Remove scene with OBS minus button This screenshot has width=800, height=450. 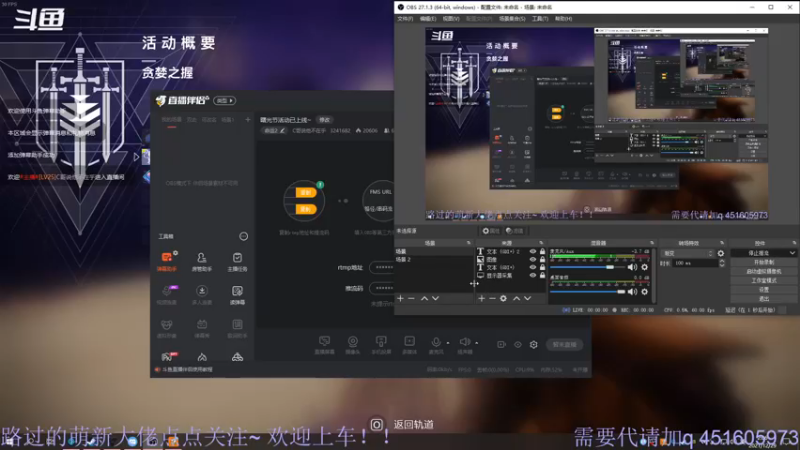411,298
